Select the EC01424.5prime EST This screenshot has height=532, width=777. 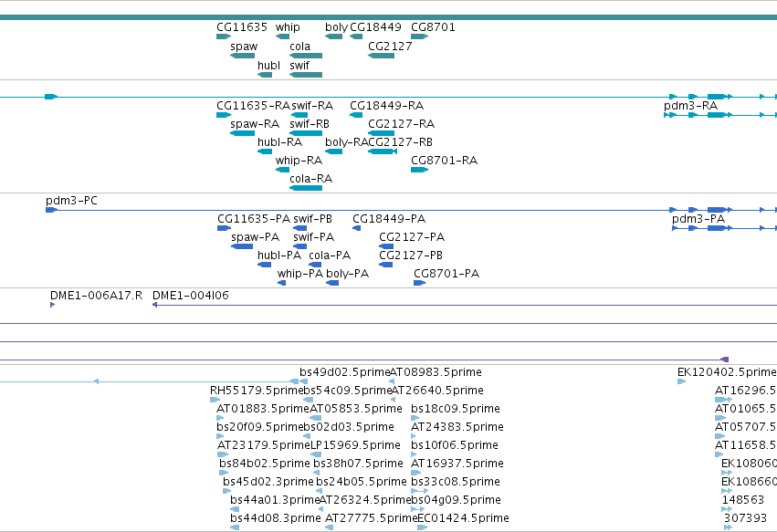pos(422,527)
